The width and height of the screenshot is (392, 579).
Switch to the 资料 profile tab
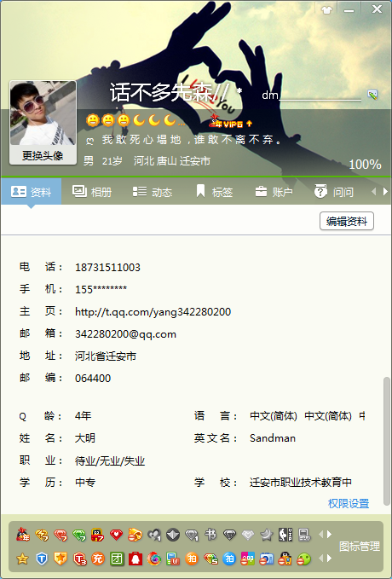tap(31, 192)
